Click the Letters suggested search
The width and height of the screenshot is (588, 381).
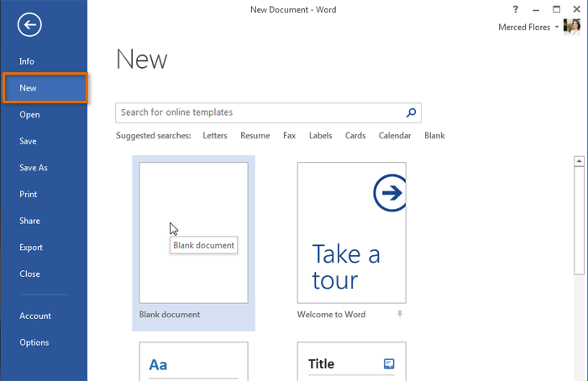[215, 136]
